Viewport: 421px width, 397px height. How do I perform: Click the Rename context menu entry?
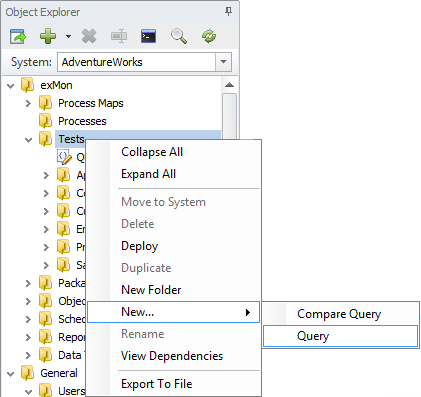point(143,334)
